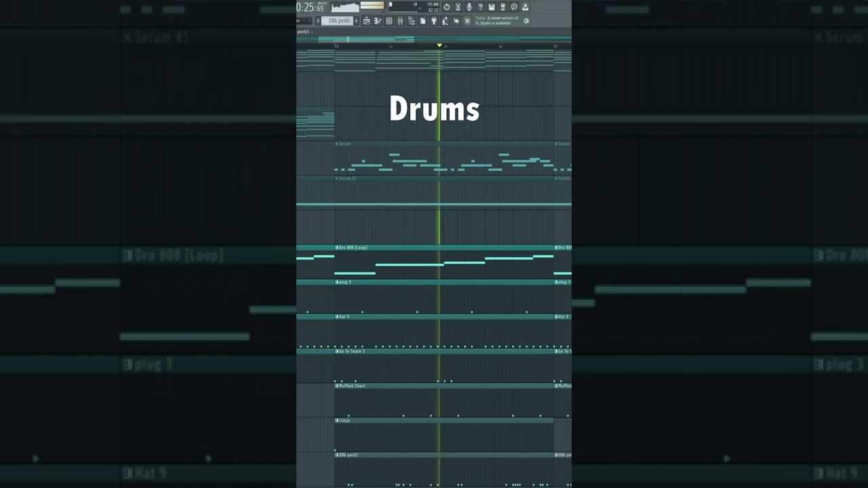Jump to bar 16 on the timeline
868x488 pixels.
pyautogui.click(x=500, y=46)
